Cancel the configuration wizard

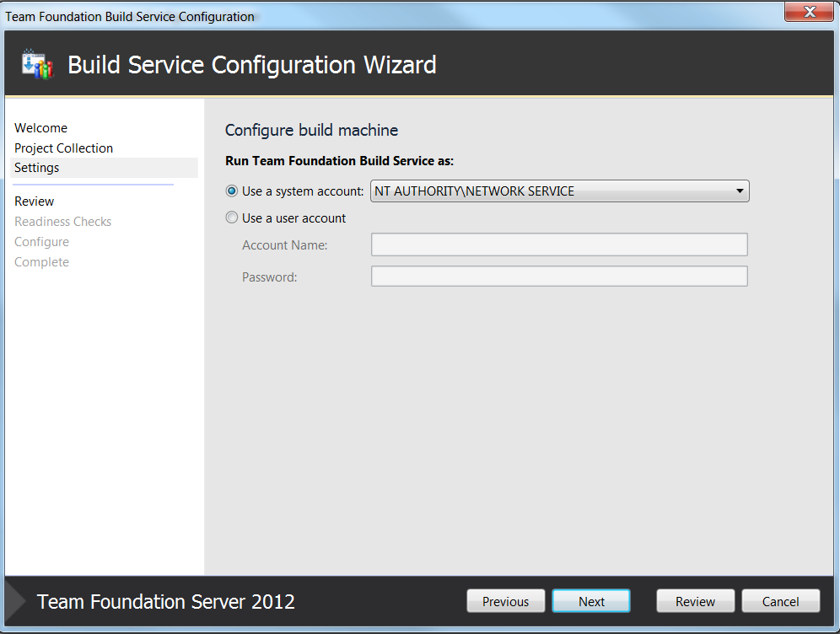(x=780, y=601)
